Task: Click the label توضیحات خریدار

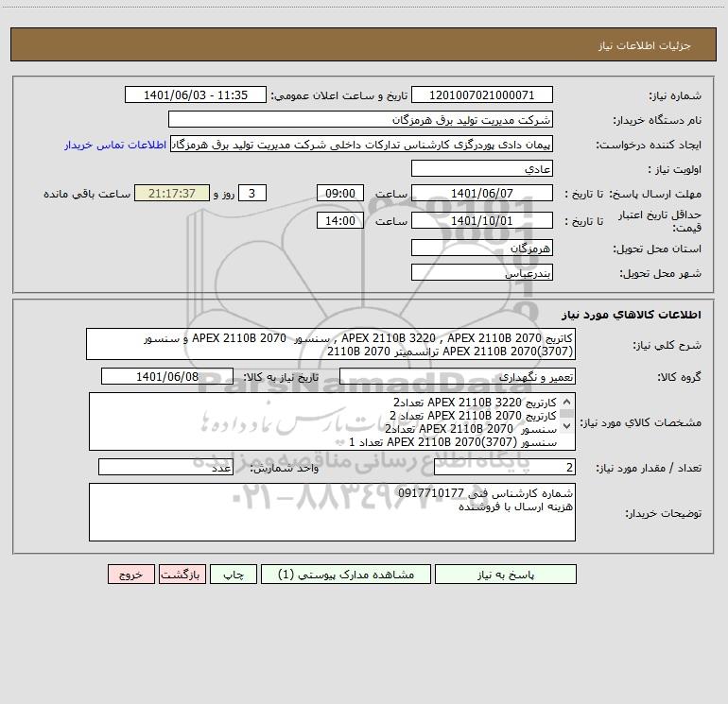Action: [663, 514]
